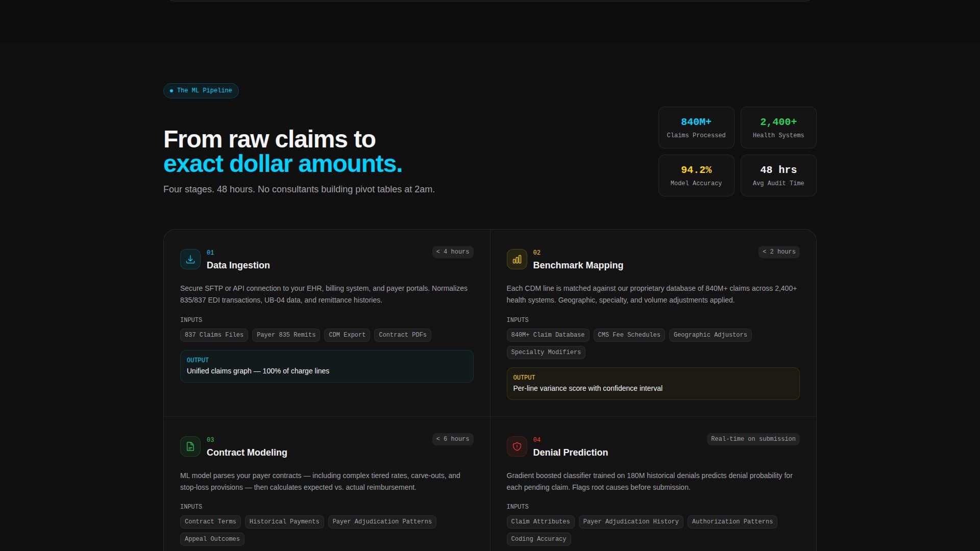Click the 'Coding Accuracy' tag

[x=538, y=539]
